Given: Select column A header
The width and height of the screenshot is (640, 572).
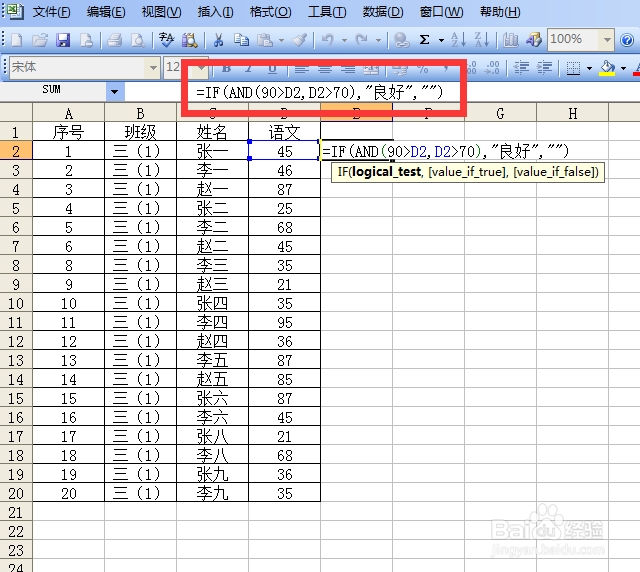Looking at the screenshot, I should point(69,113).
